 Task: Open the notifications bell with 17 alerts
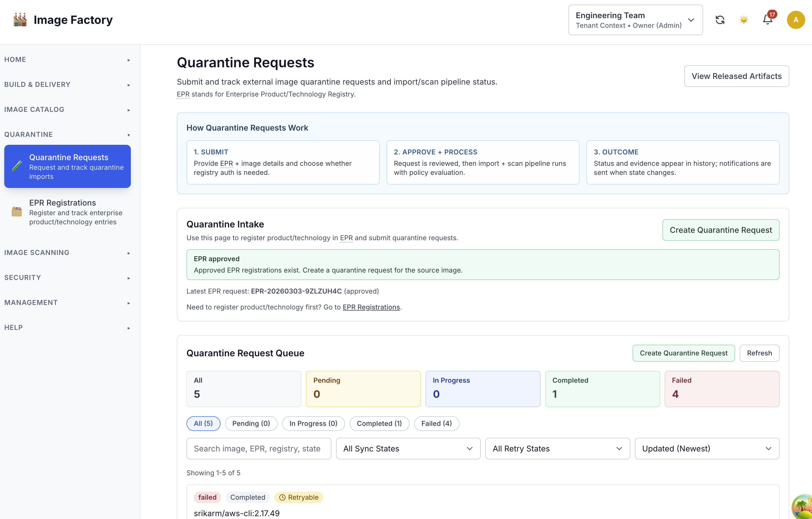tap(767, 20)
